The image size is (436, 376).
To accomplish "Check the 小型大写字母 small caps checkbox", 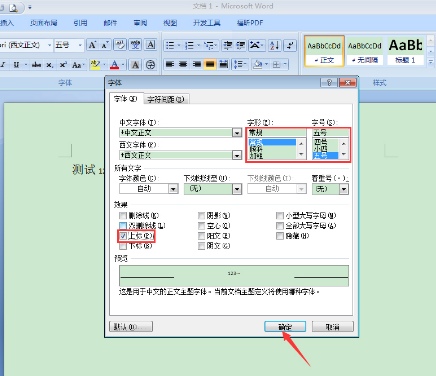I will 280,216.
